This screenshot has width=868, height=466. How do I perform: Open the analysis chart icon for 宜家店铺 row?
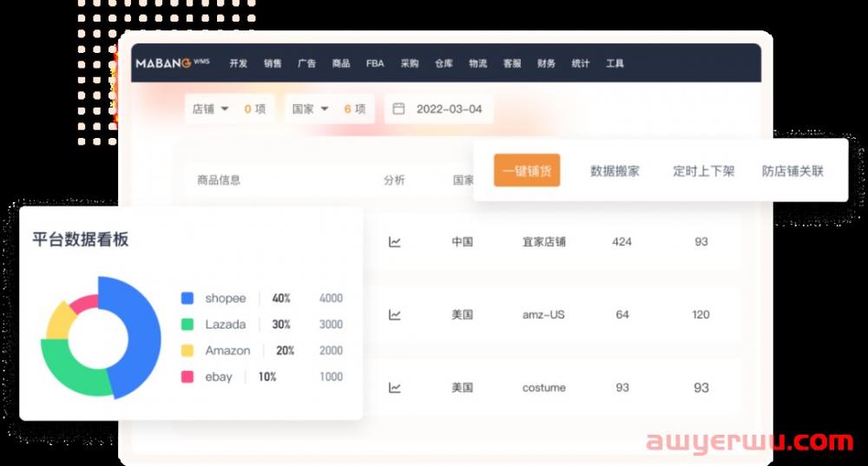point(395,242)
